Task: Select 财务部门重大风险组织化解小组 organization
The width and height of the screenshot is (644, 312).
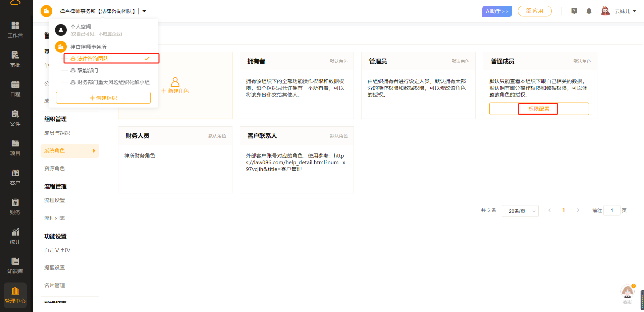Action: [x=113, y=82]
